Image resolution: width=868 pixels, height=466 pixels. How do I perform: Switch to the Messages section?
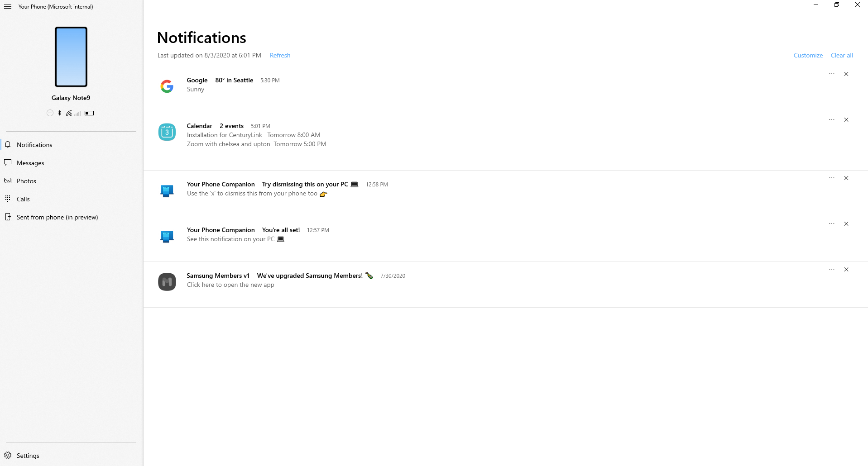tap(30, 163)
